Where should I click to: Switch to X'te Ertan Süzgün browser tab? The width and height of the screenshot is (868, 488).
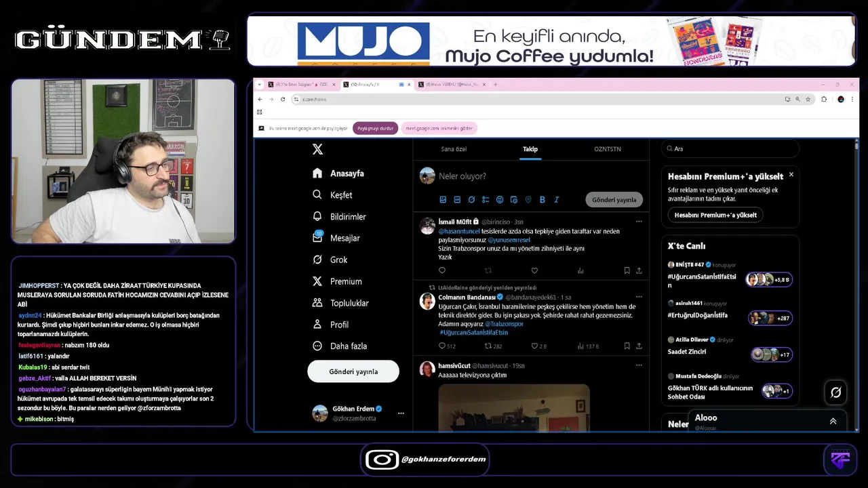click(300, 85)
